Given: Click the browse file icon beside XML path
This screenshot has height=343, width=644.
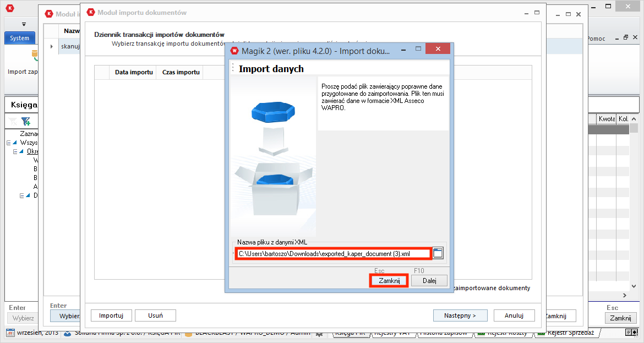Looking at the screenshot, I should point(438,253).
